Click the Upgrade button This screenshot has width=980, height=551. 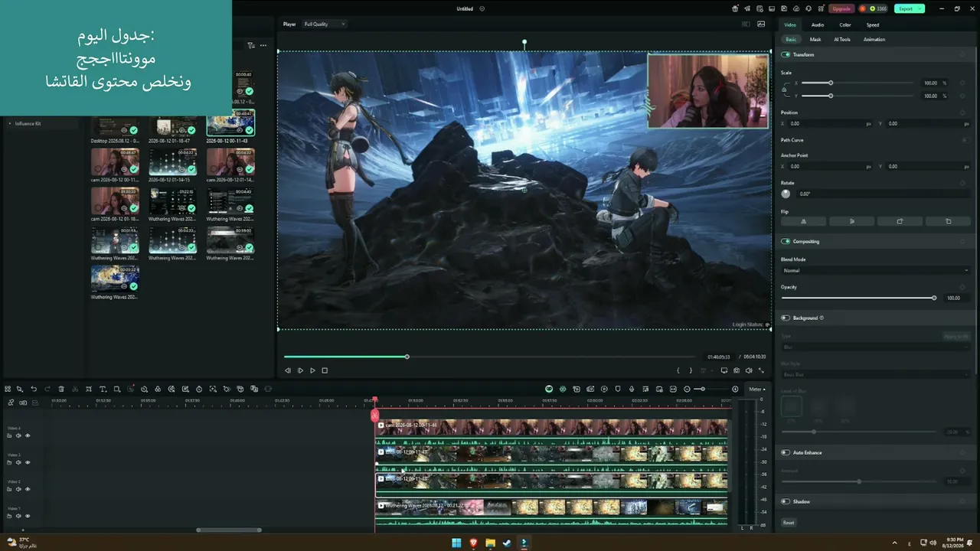click(841, 8)
